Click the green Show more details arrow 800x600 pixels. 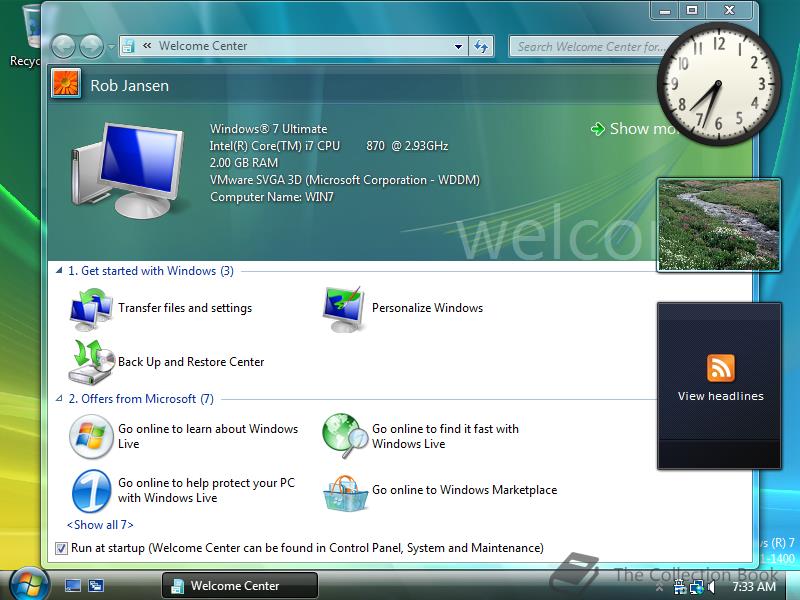597,129
